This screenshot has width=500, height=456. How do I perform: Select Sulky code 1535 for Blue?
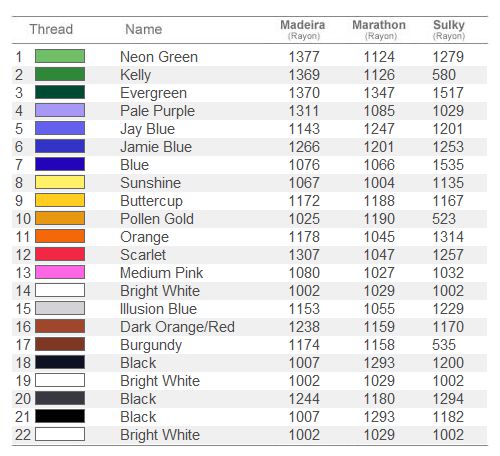point(448,165)
